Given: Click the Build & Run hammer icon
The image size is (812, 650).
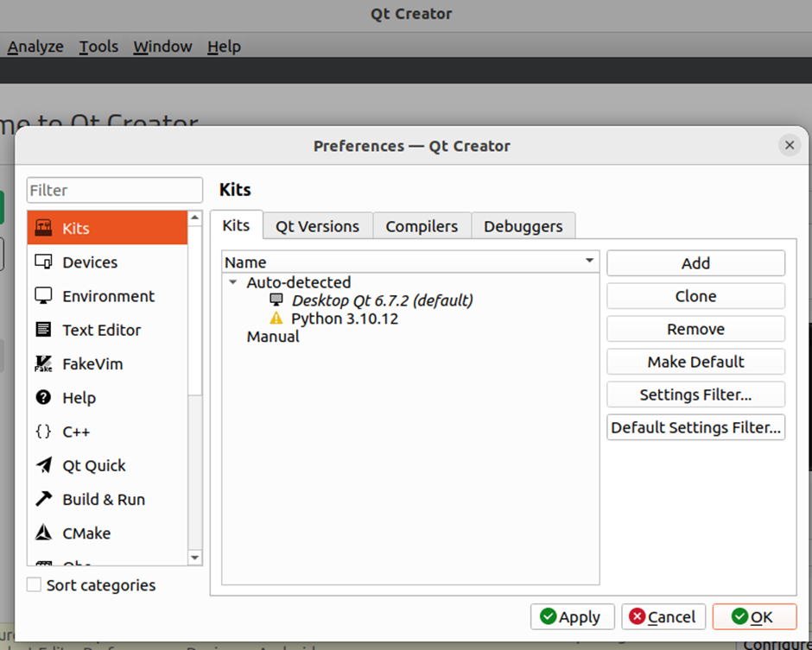Looking at the screenshot, I should [43, 498].
